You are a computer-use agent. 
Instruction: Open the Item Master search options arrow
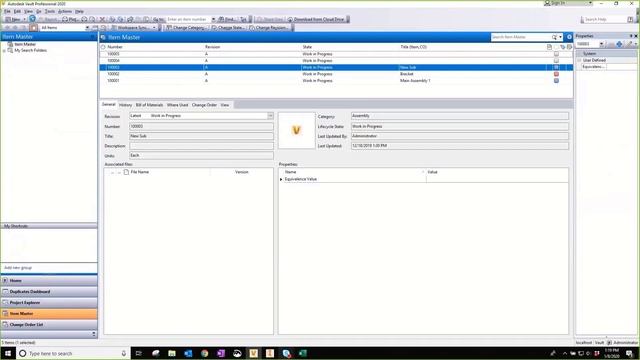(x=560, y=37)
